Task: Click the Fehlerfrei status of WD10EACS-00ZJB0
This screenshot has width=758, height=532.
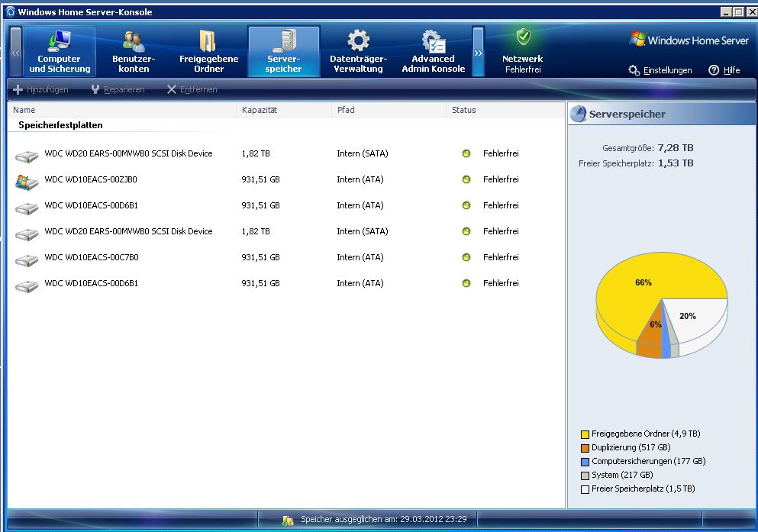Action: click(501, 179)
